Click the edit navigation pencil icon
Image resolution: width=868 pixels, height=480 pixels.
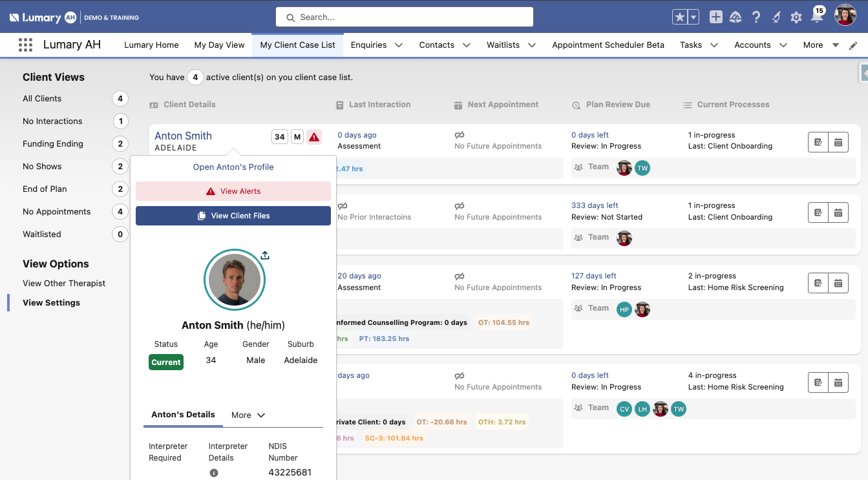point(853,45)
